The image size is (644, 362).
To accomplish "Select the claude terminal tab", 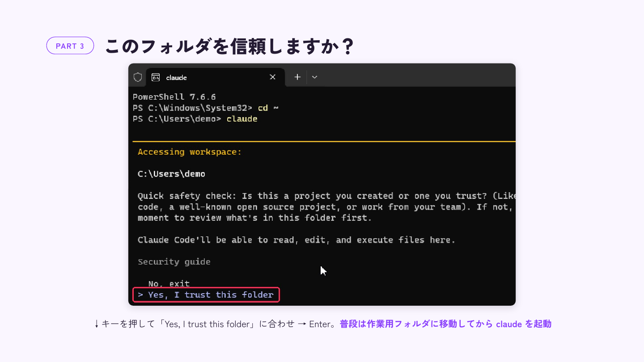I will (216, 77).
